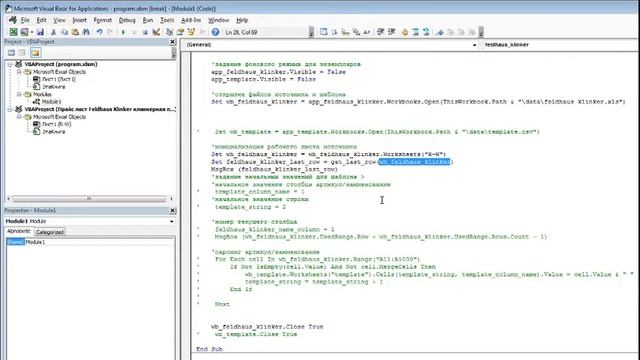Collapse second Microsoft Excel Objects folder
The height and width of the screenshot is (360, 640).
click(x=19, y=117)
